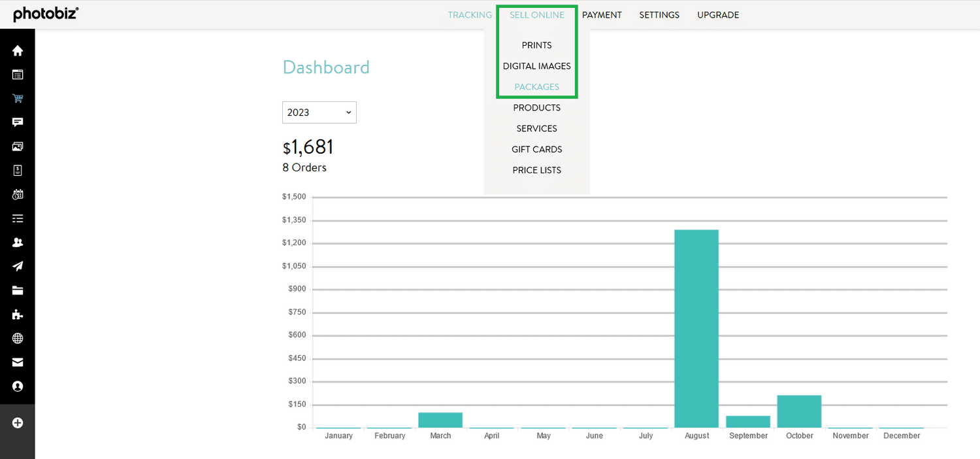Expand the Sell Online menu
This screenshot has height=459, width=980.
pos(536,15)
